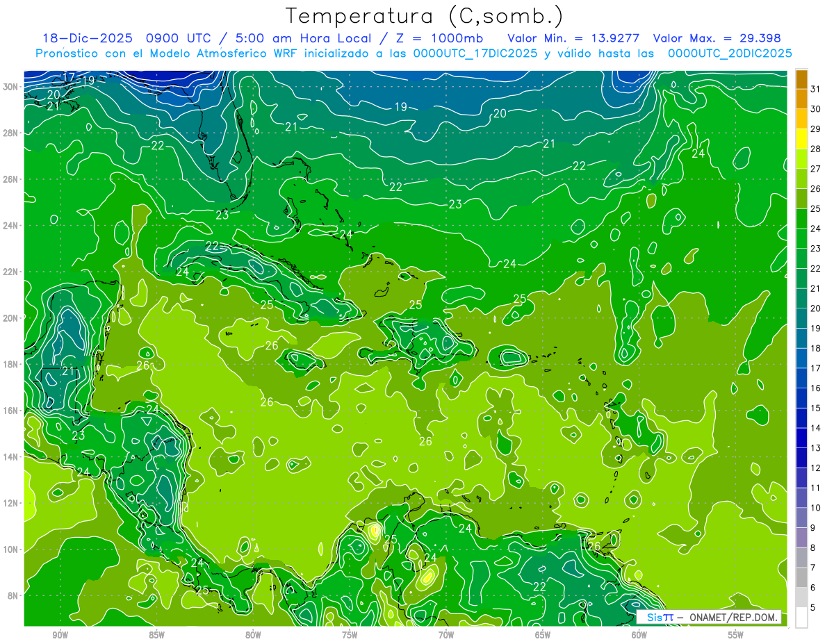Click the '13' label on the color scale
Screen dimensions: 834x644
816,448
